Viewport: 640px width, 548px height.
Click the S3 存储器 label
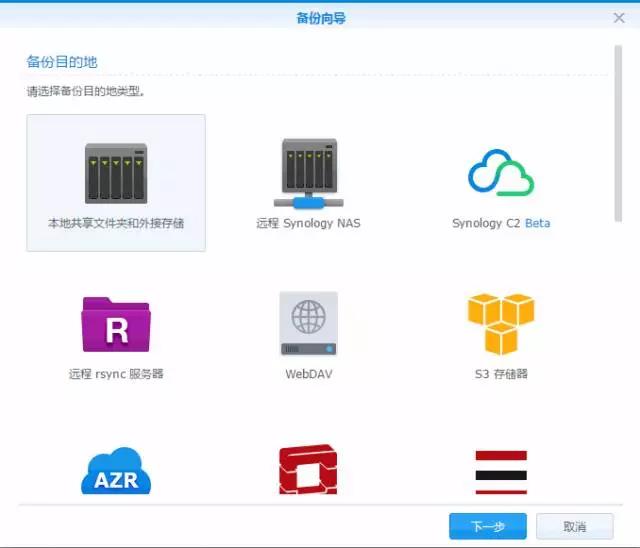501,374
